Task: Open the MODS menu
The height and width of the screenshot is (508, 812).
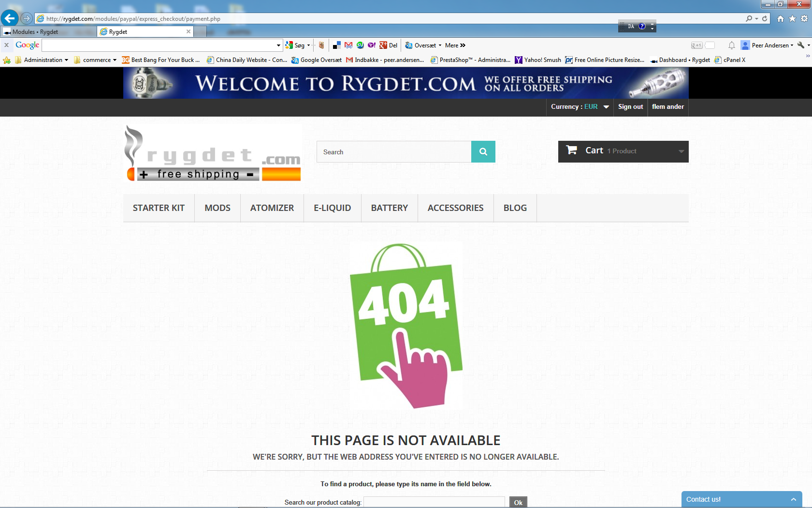Action: click(217, 208)
